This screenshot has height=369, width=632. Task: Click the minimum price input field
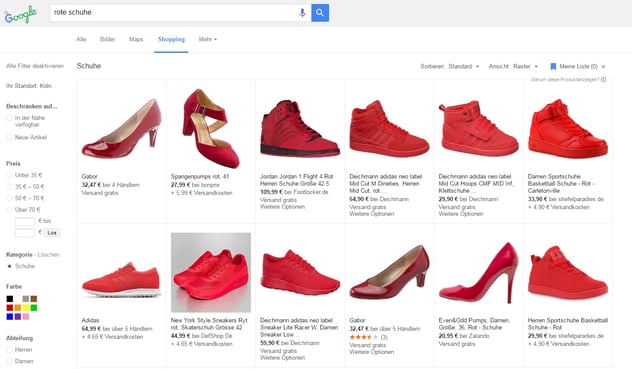(25, 221)
